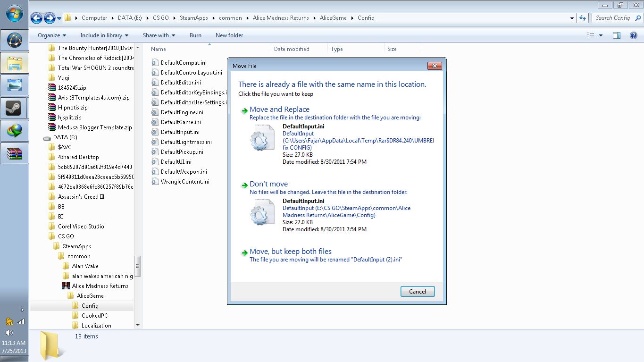
Task: Click the yellow warning tray icon
Action: (9, 321)
